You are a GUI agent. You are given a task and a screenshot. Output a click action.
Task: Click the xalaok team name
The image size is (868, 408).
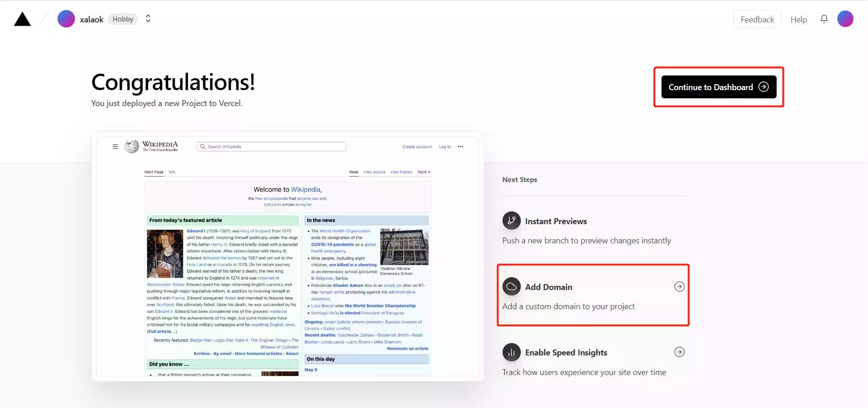[91, 19]
